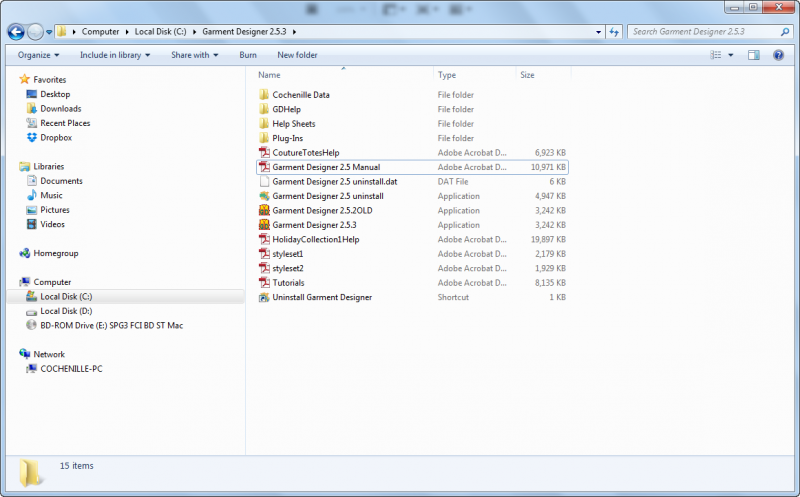This screenshot has height=497, width=800.
Task: Select Computer in the address breadcrumb
Action: point(101,32)
